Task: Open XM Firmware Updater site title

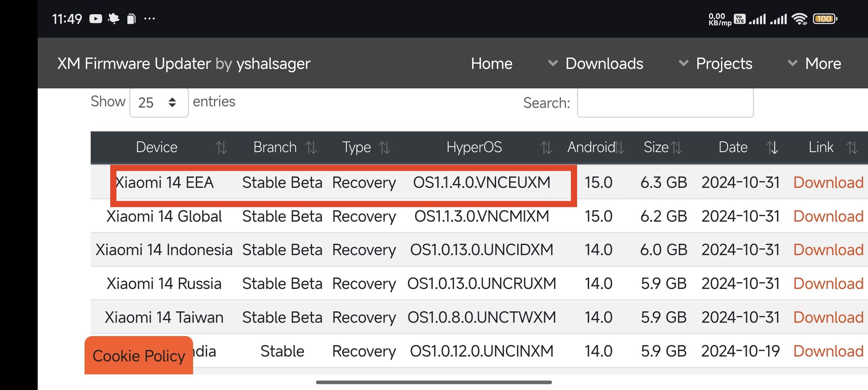Action: [184, 64]
